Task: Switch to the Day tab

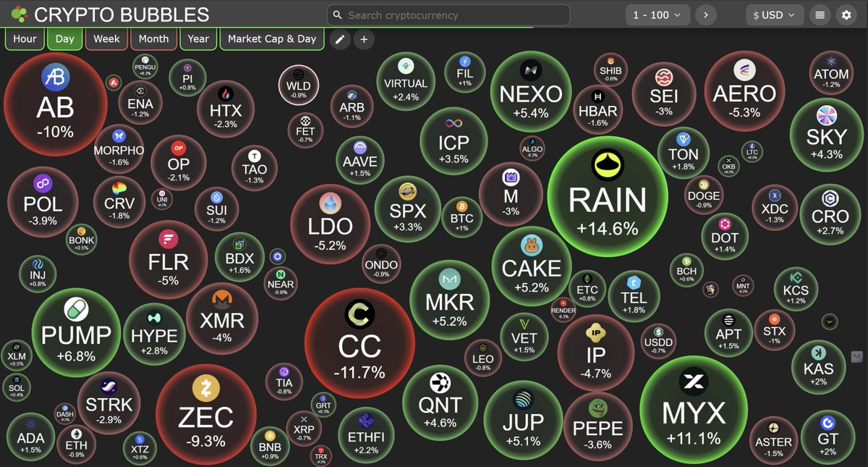Action: click(x=65, y=39)
